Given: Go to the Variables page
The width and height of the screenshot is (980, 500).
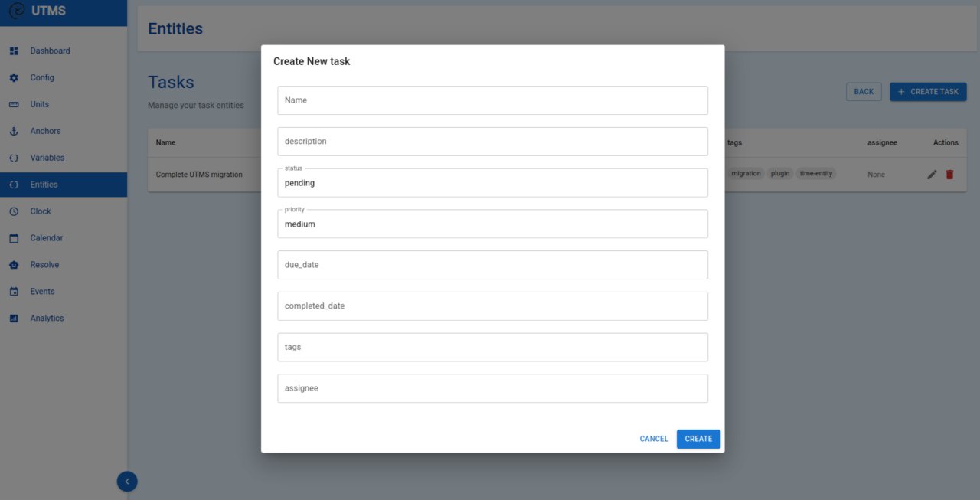Looking at the screenshot, I should (47, 158).
